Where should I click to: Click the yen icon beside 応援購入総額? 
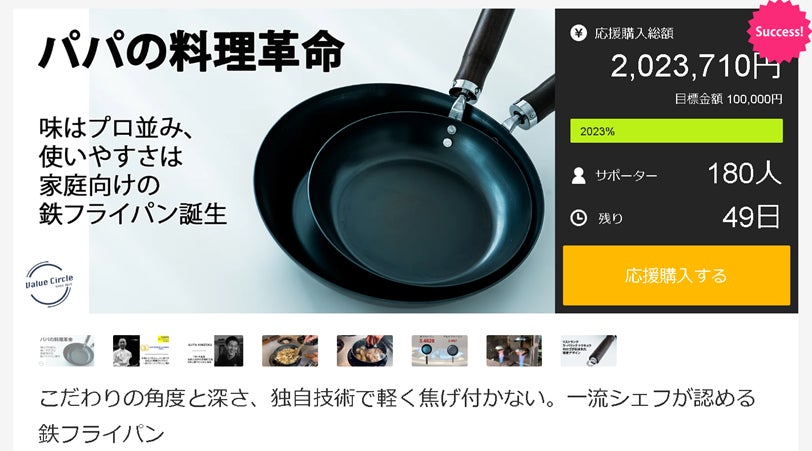[578, 33]
